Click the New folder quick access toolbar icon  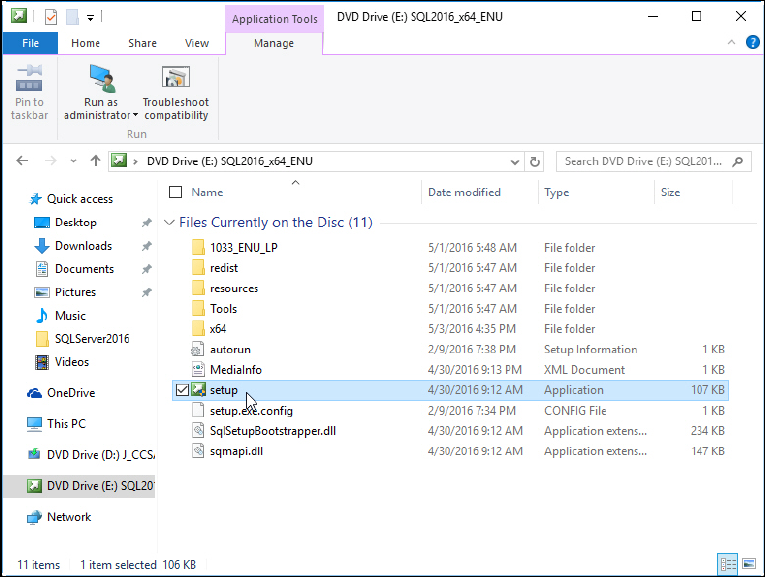pyautogui.click(x=72, y=17)
